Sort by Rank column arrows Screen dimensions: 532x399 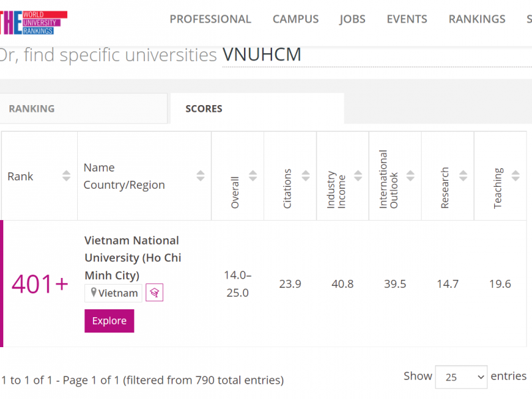[66, 176]
